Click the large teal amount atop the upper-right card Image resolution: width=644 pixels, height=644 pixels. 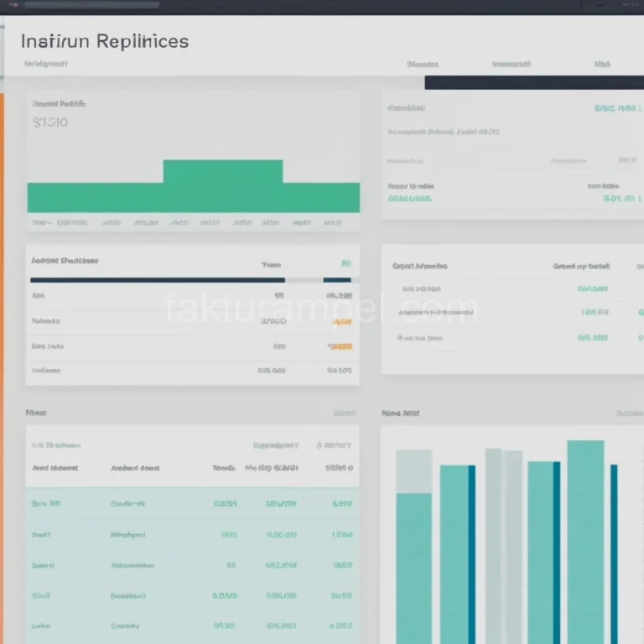tap(614, 108)
